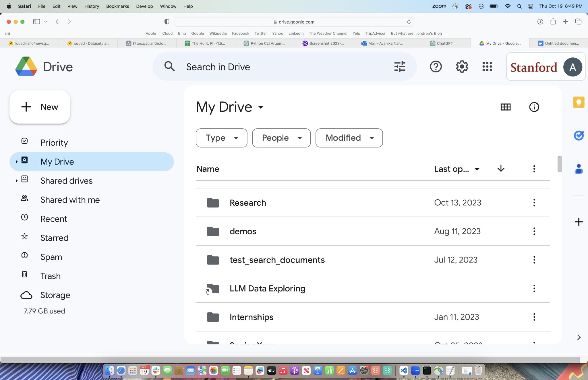Select the Starred sidebar item

coord(55,238)
